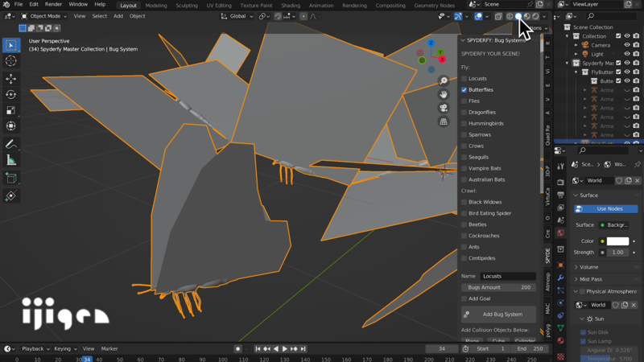Open World properties tab icon
The height and width of the screenshot is (362, 644).
pos(560,232)
